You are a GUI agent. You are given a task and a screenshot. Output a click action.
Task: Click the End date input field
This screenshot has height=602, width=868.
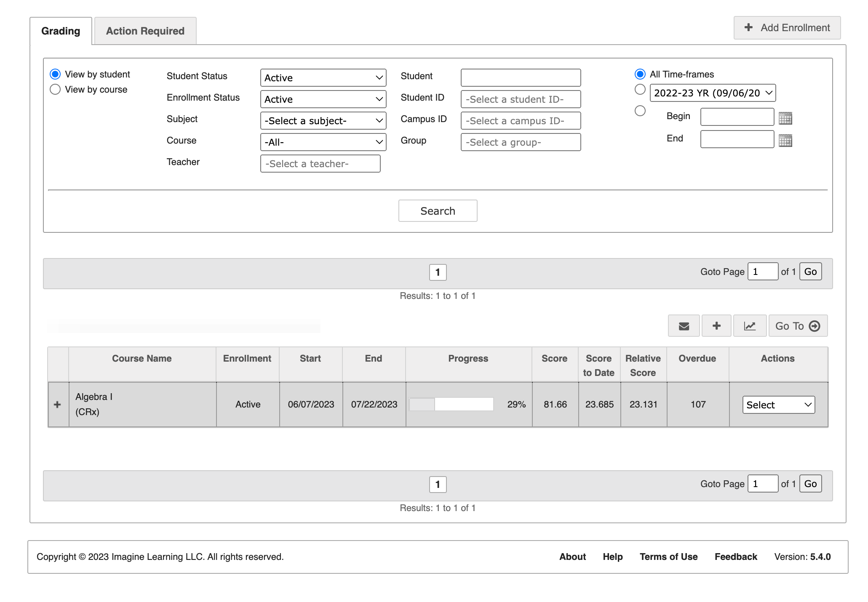[737, 139]
